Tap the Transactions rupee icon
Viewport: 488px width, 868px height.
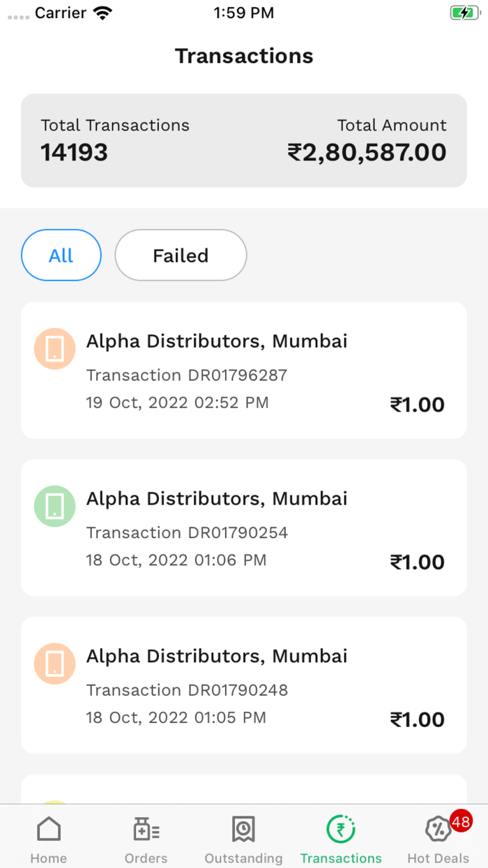341,830
